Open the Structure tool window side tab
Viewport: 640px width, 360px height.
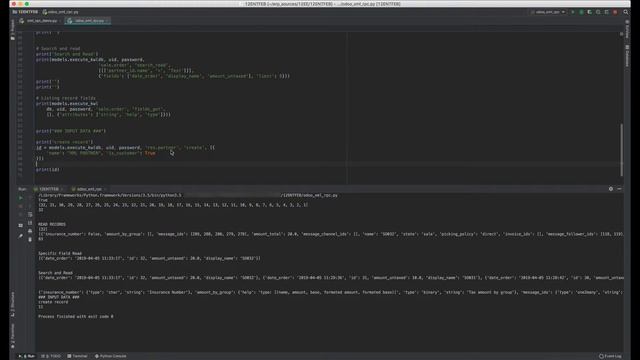point(13,304)
